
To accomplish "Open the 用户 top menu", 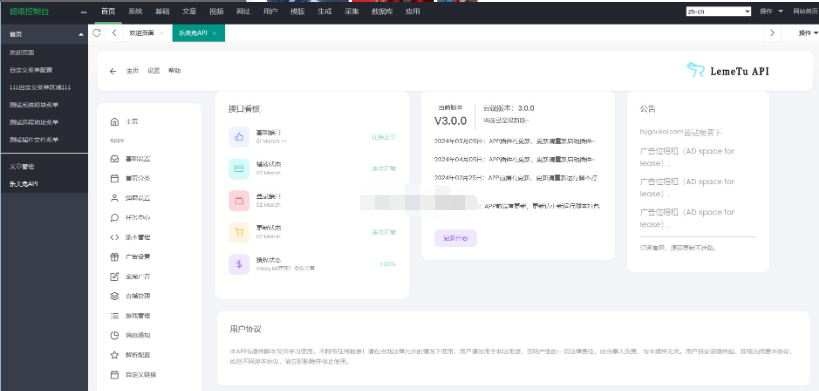I will [271, 11].
